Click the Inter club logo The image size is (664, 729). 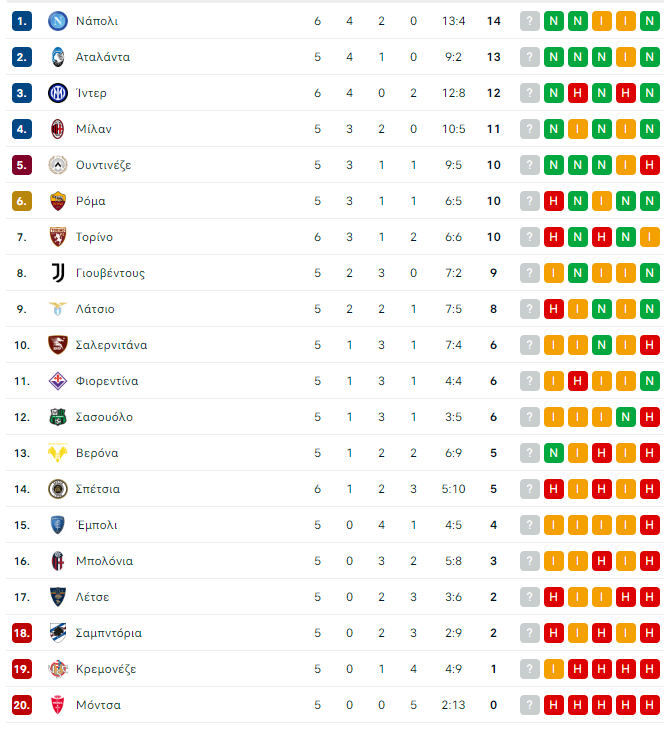click(58, 93)
